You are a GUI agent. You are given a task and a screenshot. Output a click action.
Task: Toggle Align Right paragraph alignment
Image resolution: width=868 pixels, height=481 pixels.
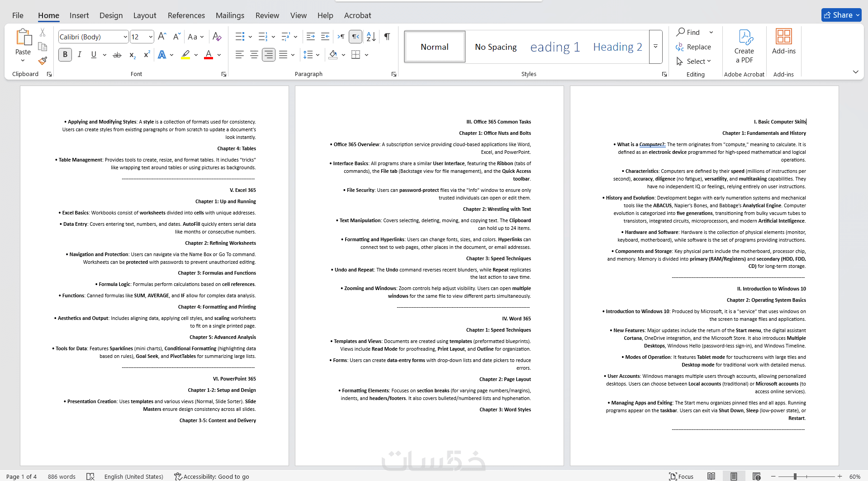click(x=269, y=55)
